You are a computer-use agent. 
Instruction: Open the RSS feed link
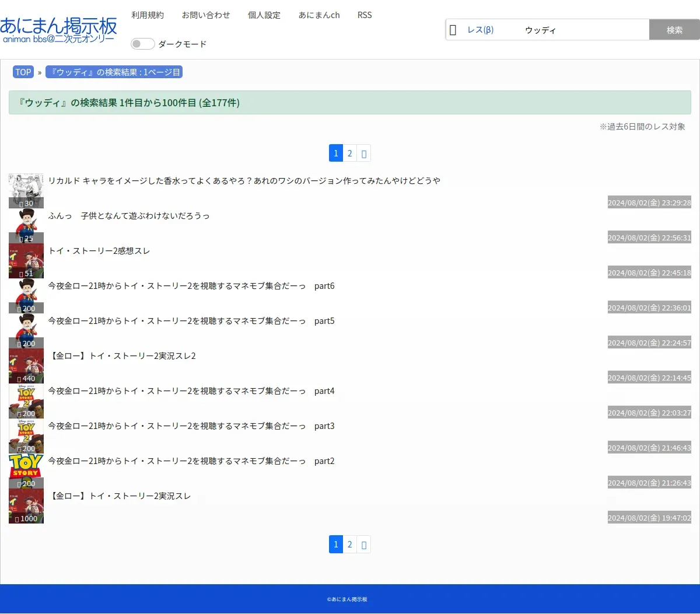(365, 15)
